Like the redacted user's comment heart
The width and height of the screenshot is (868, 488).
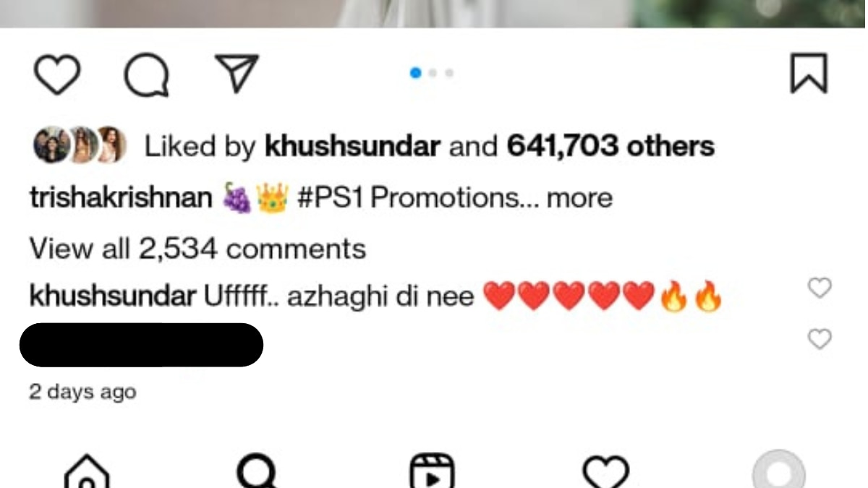click(x=820, y=338)
